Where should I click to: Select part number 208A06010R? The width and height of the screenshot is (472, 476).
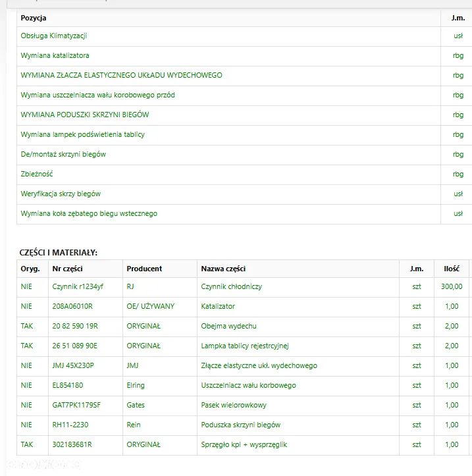click(72, 306)
